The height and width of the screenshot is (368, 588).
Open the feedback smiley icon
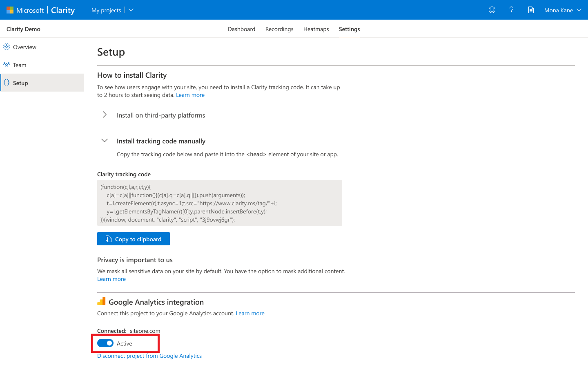coord(492,10)
